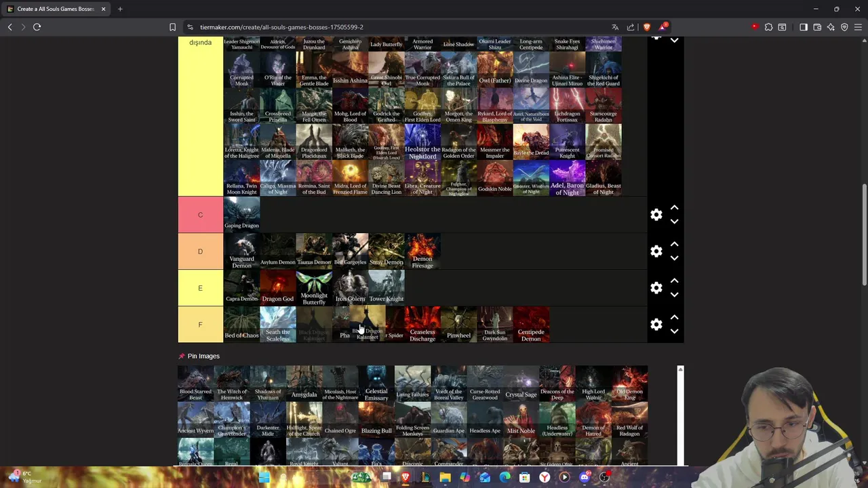
Task: Move tier D row down
Action: [x=674, y=258]
